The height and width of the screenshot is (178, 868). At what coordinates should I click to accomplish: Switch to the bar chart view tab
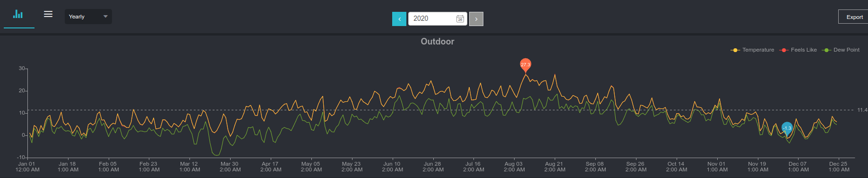[18, 14]
